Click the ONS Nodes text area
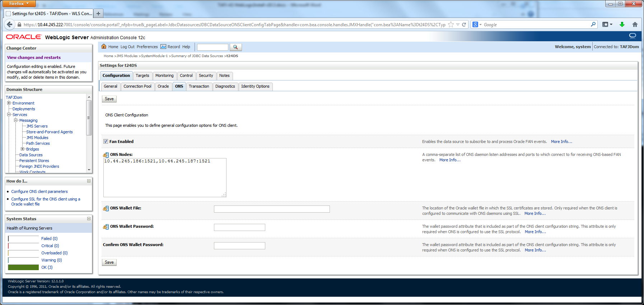Screen dimensions: 644x305 point(165,177)
